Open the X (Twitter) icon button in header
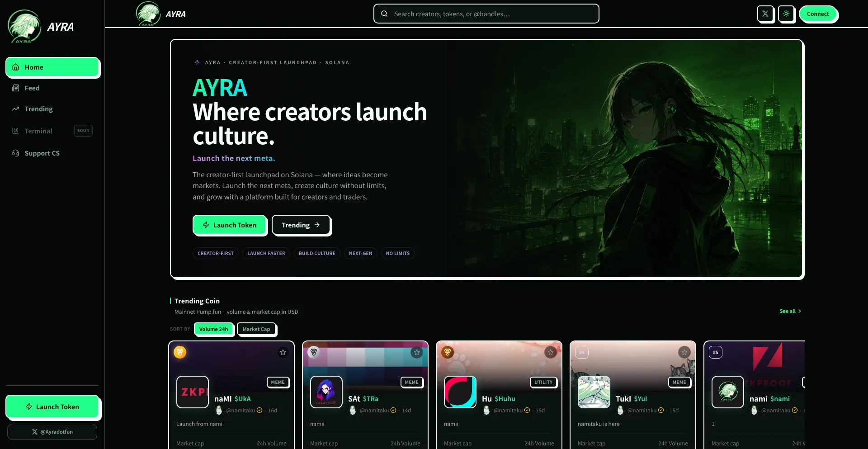Image resolution: width=868 pixels, height=449 pixels. pyautogui.click(x=765, y=14)
